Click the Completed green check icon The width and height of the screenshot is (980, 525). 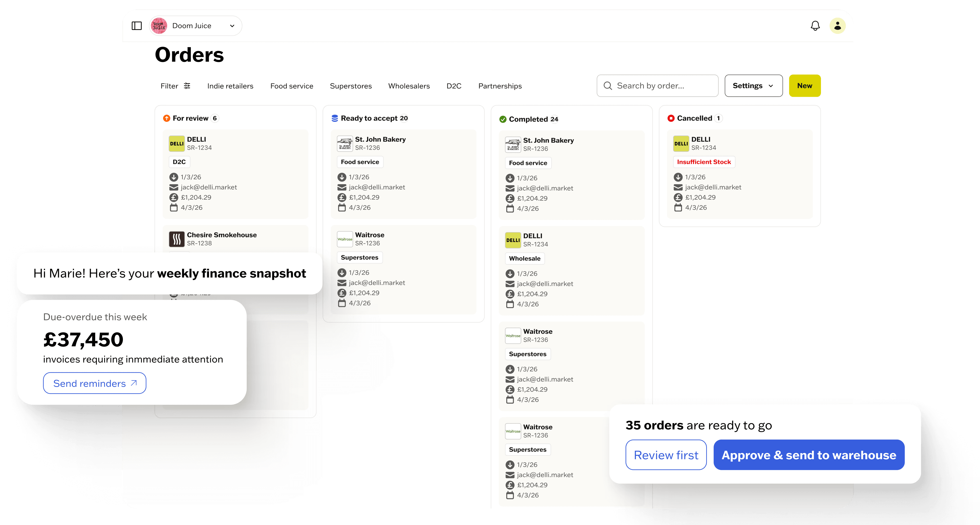coord(503,119)
